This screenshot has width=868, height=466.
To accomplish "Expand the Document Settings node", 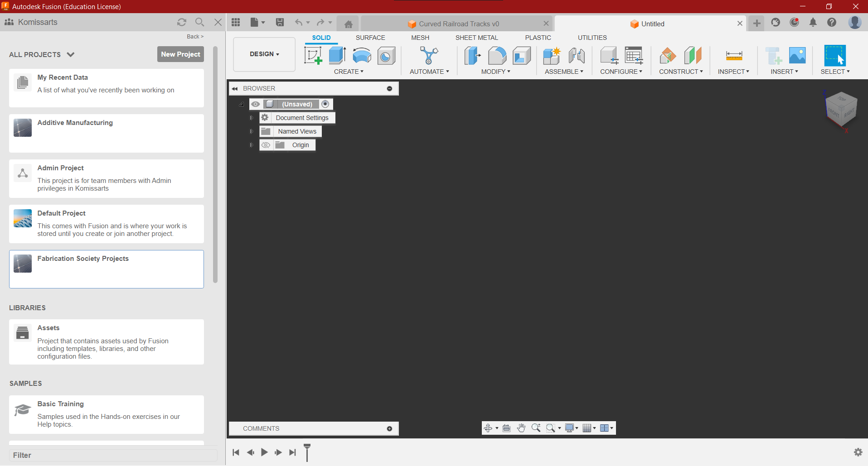I will [252, 118].
